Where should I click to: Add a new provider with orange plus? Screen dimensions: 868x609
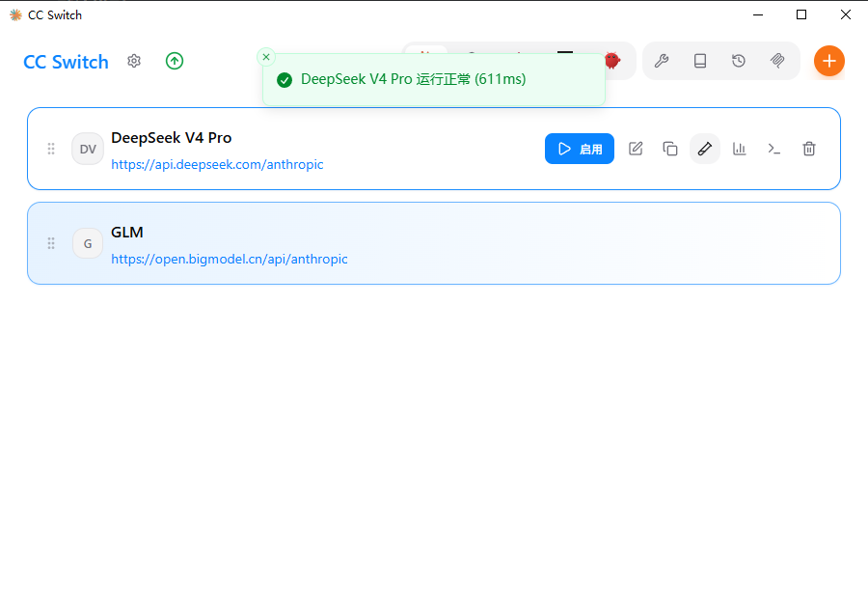pyautogui.click(x=829, y=61)
